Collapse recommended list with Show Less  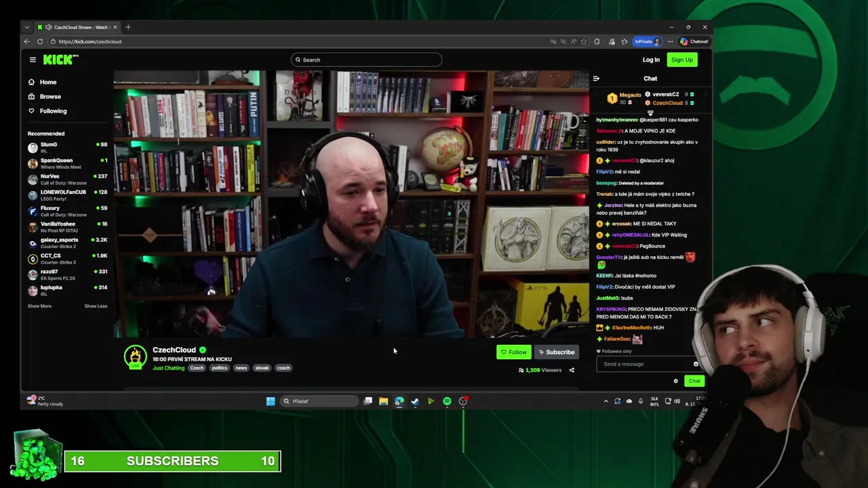pos(96,306)
